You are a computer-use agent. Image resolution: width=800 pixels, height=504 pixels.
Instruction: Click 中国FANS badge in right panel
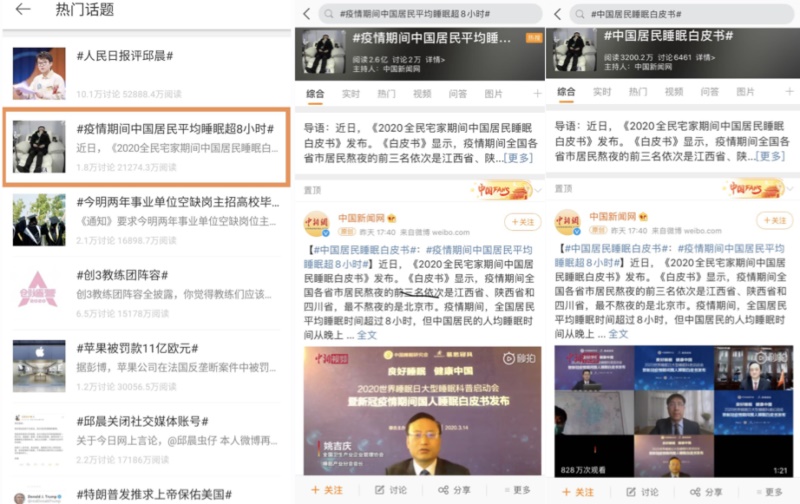pyautogui.click(x=755, y=189)
